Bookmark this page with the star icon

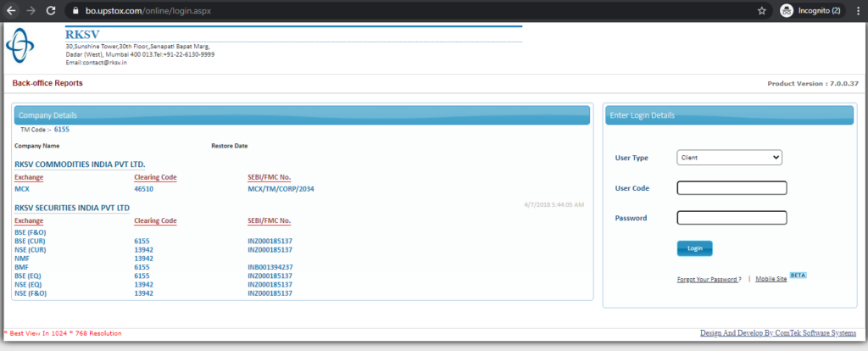(x=762, y=10)
